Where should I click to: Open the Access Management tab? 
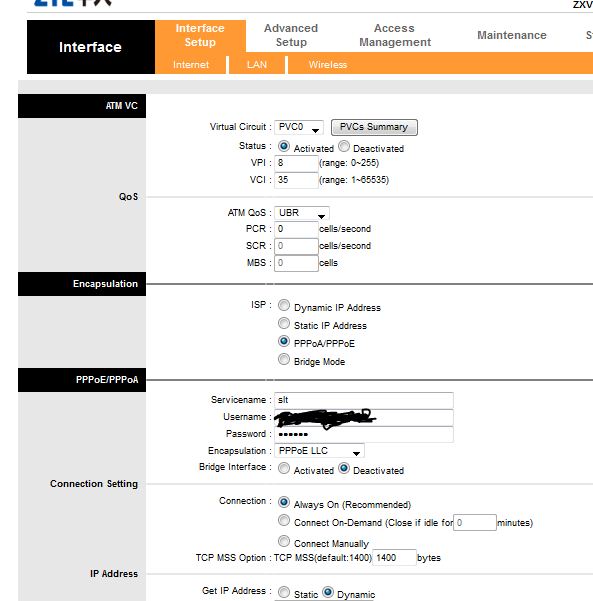click(x=395, y=35)
